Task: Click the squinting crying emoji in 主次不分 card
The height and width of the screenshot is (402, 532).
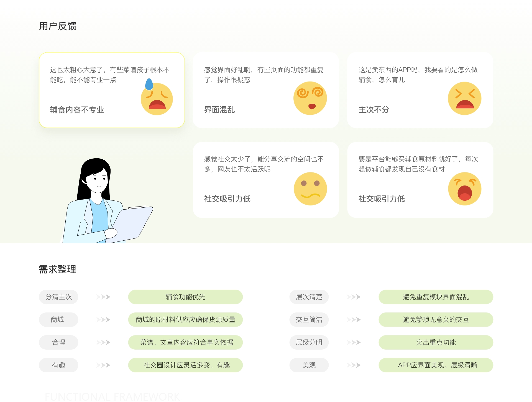Action: [464, 98]
